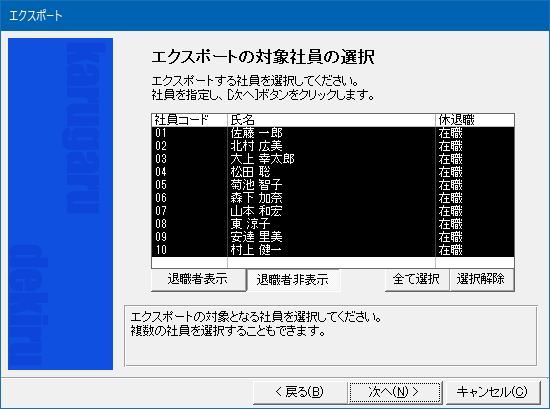
Task: Click the 退職者表示 button
Action: tap(199, 280)
